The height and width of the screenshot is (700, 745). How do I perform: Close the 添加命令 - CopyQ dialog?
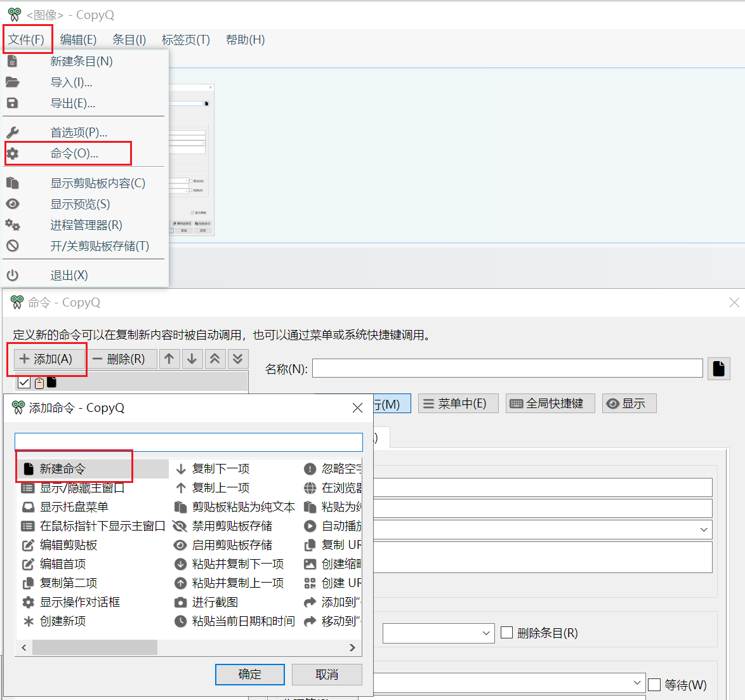pyautogui.click(x=357, y=407)
